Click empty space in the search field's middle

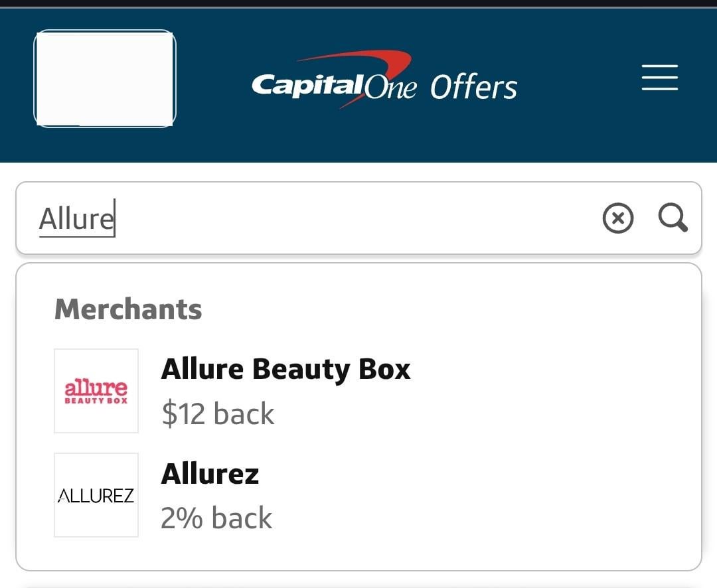358,218
